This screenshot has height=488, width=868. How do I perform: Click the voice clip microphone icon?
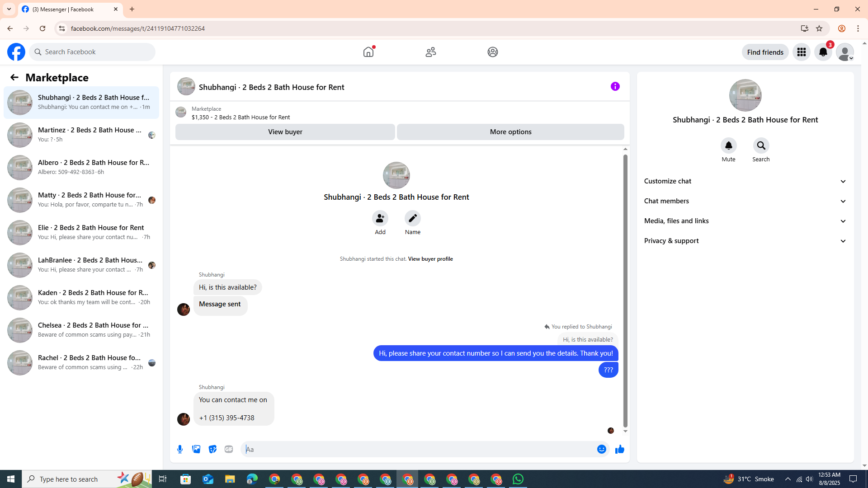point(180,449)
